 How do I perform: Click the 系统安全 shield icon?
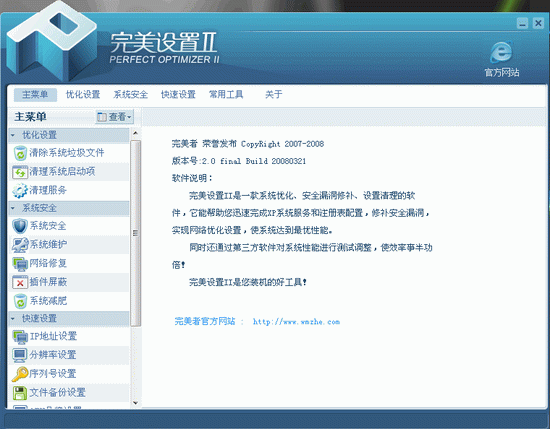[20, 226]
